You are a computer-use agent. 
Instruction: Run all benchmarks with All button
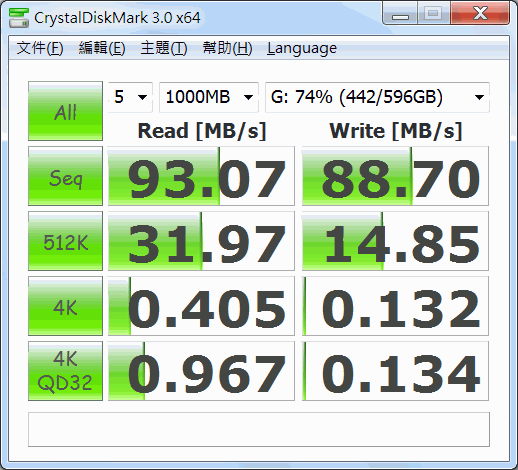coord(65,111)
